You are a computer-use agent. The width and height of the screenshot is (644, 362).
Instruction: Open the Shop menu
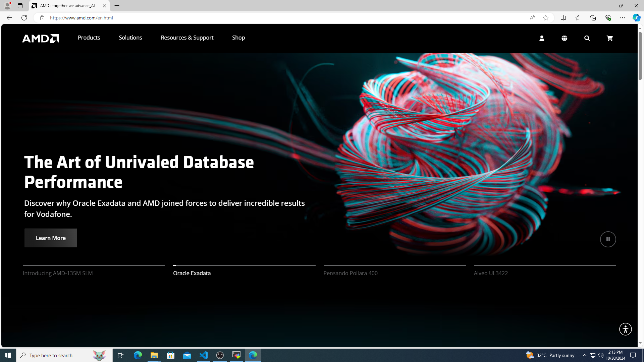point(238,38)
